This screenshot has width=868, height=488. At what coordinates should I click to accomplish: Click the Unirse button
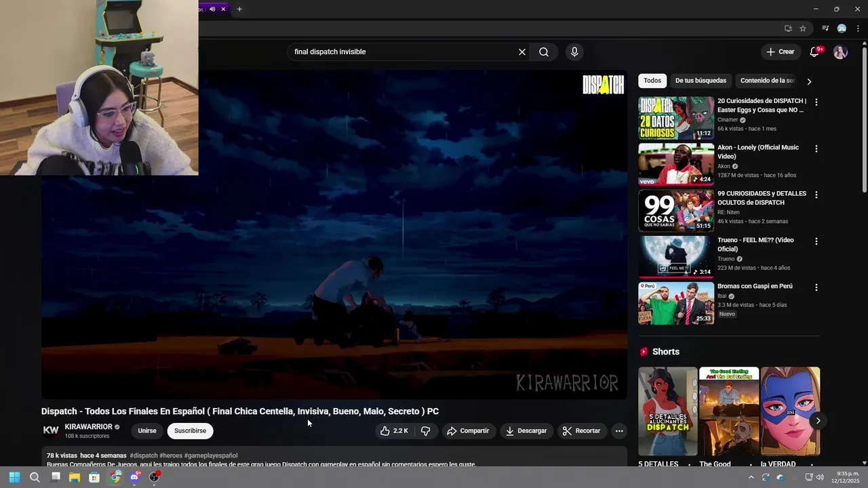pos(147,431)
